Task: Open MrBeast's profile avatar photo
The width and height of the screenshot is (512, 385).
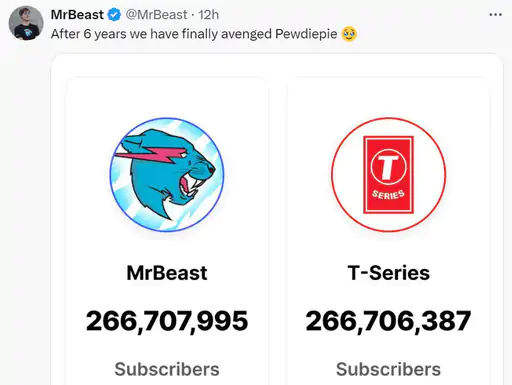Action: pyautogui.click(x=26, y=23)
